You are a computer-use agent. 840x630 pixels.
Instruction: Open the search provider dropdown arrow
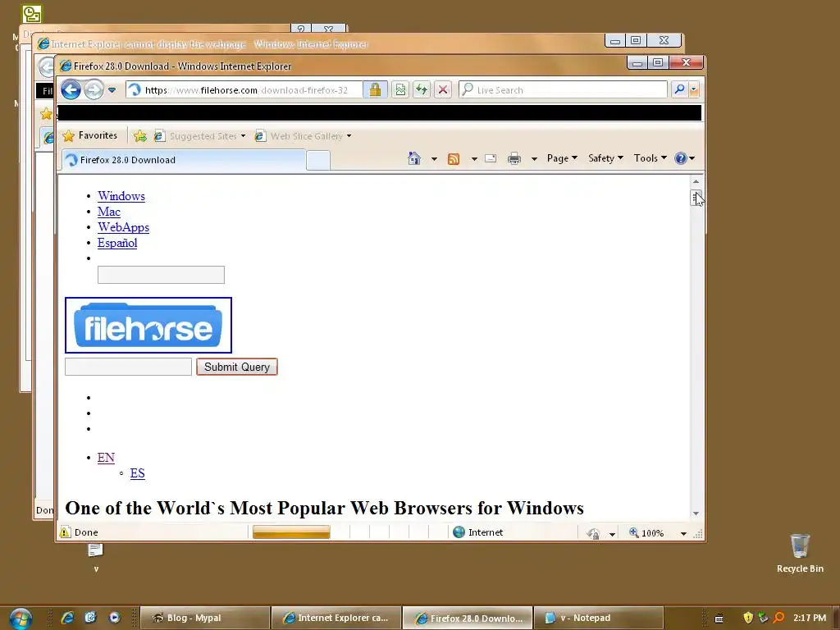(x=694, y=89)
